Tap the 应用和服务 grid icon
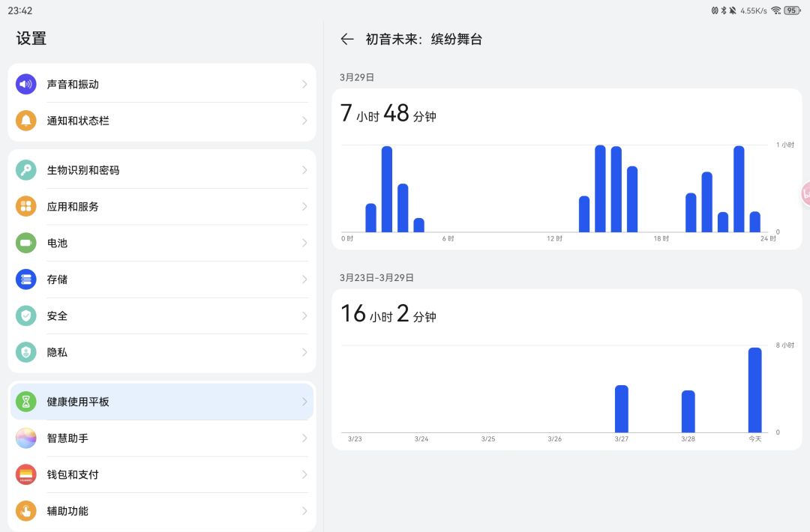Screen dimensions: 810x532 coord(25,206)
